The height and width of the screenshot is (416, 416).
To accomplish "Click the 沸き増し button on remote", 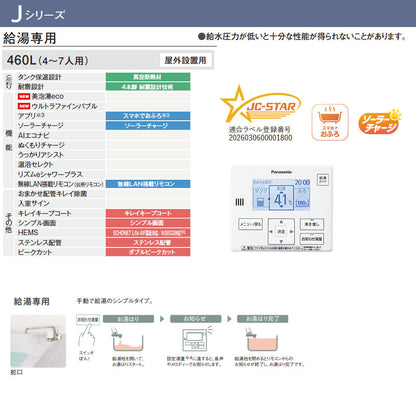I will tap(312, 224).
